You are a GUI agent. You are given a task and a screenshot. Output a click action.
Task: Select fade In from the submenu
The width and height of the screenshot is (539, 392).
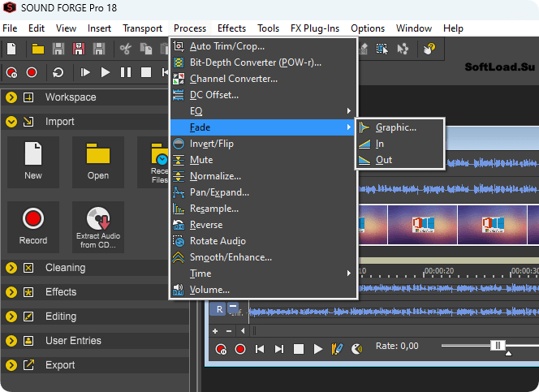399,144
